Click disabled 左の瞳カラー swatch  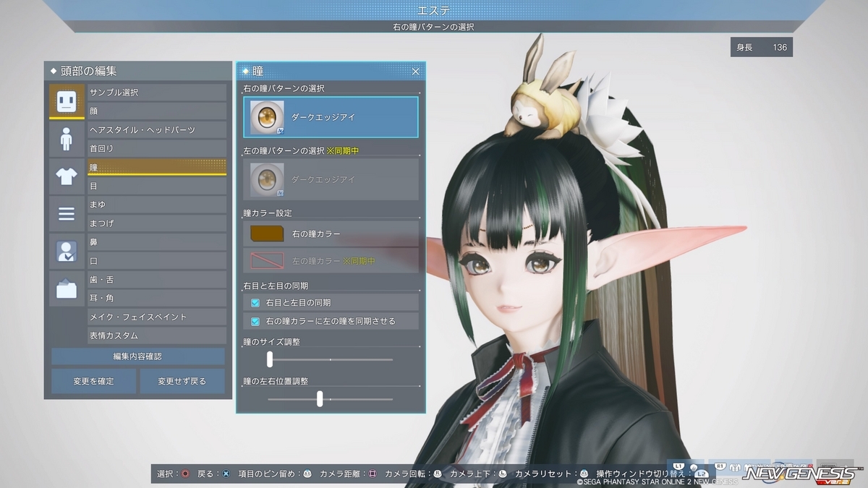coord(268,260)
